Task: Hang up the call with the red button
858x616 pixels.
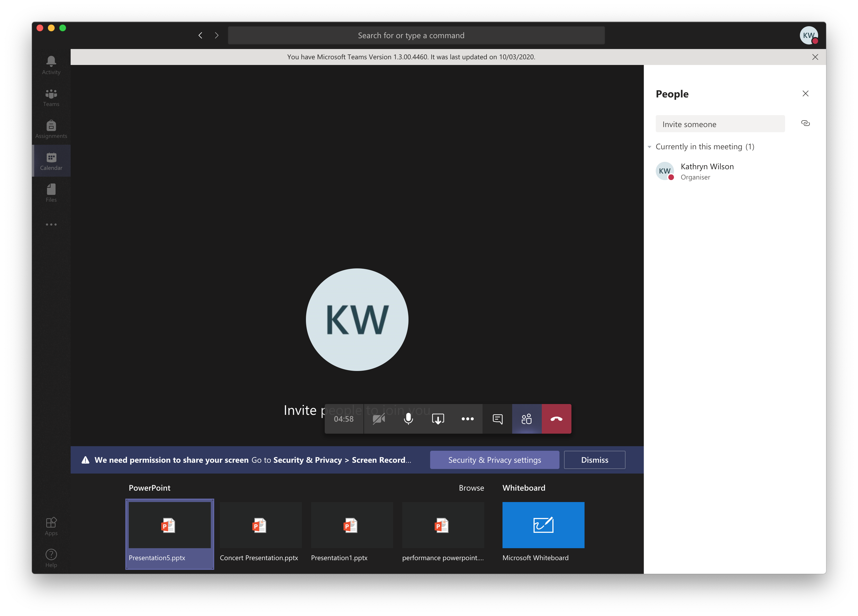Action: click(556, 419)
